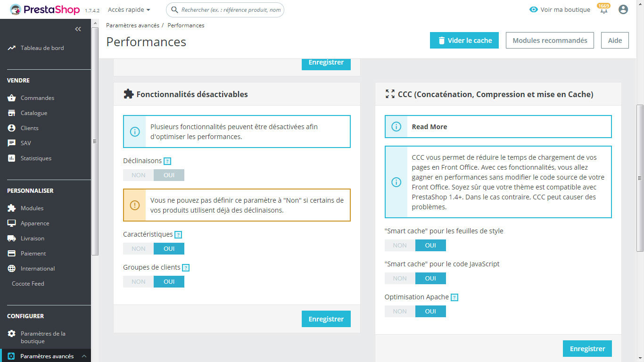This screenshot has width=644, height=362.
Task: Click the main page vertical scrollbar
Action: click(x=640, y=178)
